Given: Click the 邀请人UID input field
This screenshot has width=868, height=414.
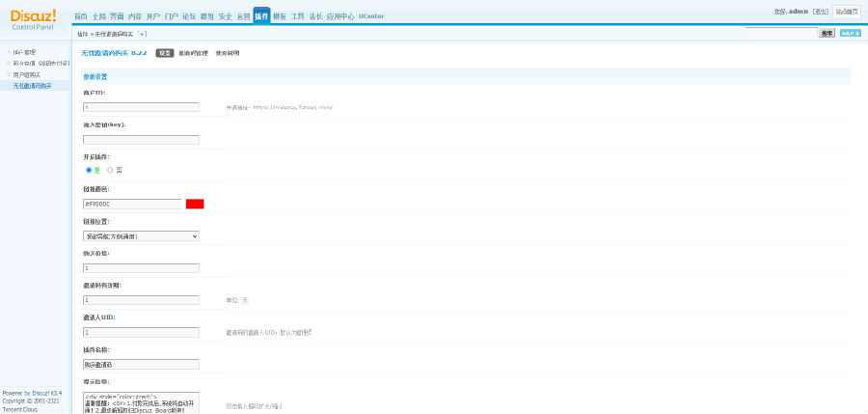Looking at the screenshot, I should pyautogui.click(x=141, y=333).
